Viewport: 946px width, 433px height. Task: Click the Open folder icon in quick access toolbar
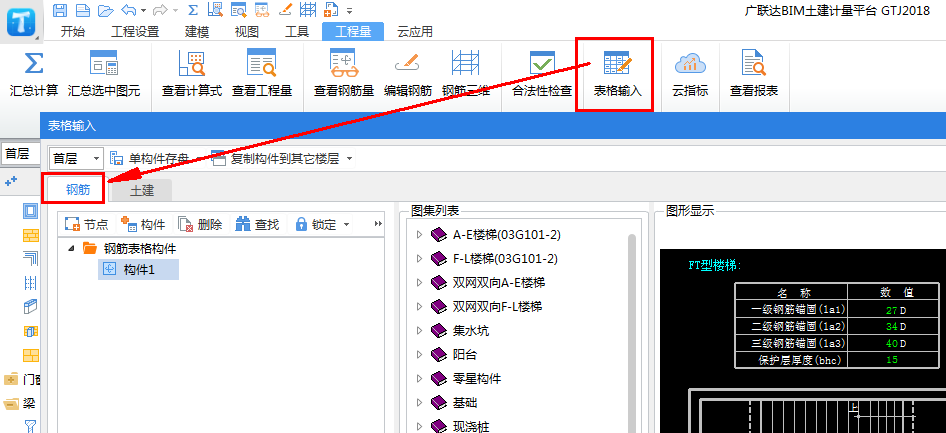click(x=106, y=10)
